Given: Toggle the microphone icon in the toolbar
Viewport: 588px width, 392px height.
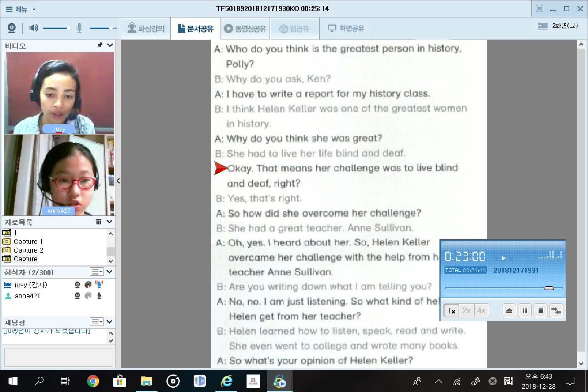Looking at the screenshot, I should click(79, 28).
